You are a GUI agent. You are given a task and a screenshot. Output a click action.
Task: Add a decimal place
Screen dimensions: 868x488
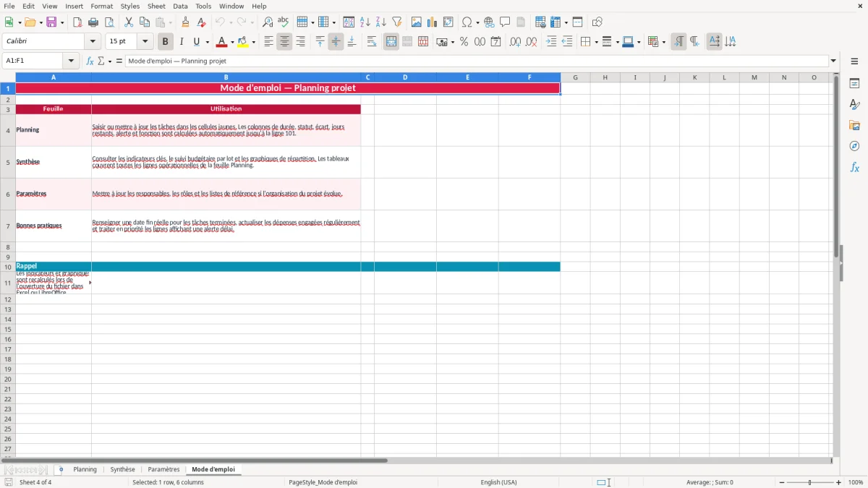tap(515, 42)
